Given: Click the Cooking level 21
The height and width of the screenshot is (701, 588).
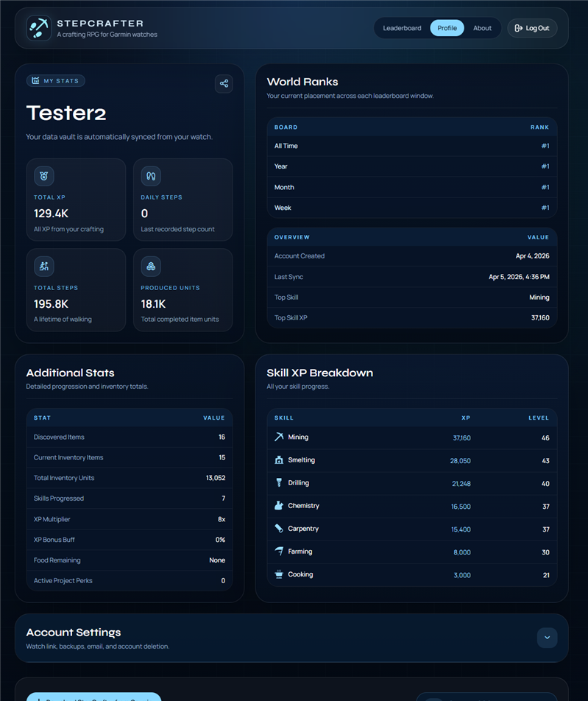Looking at the screenshot, I should tap(546, 575).
